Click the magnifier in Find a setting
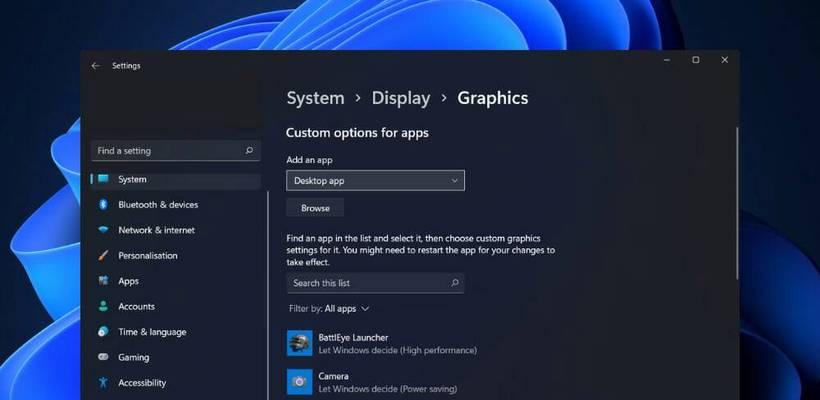Image resolution: width=820 pixels, height=400 pixels. 249,151
